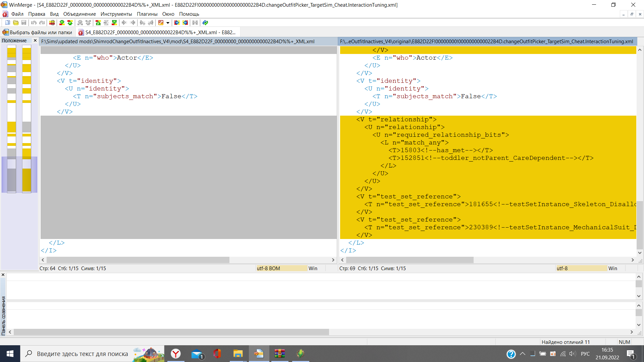
Task: Switch to Выбрать файлы или папки tab
Action: click(38, 33)
